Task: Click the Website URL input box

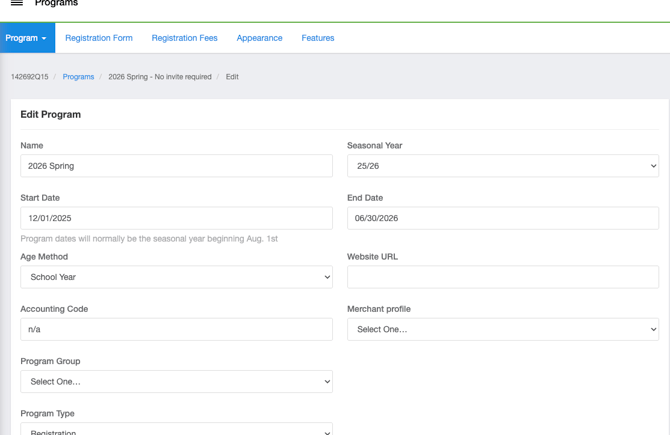Action: tap(502, 277)
